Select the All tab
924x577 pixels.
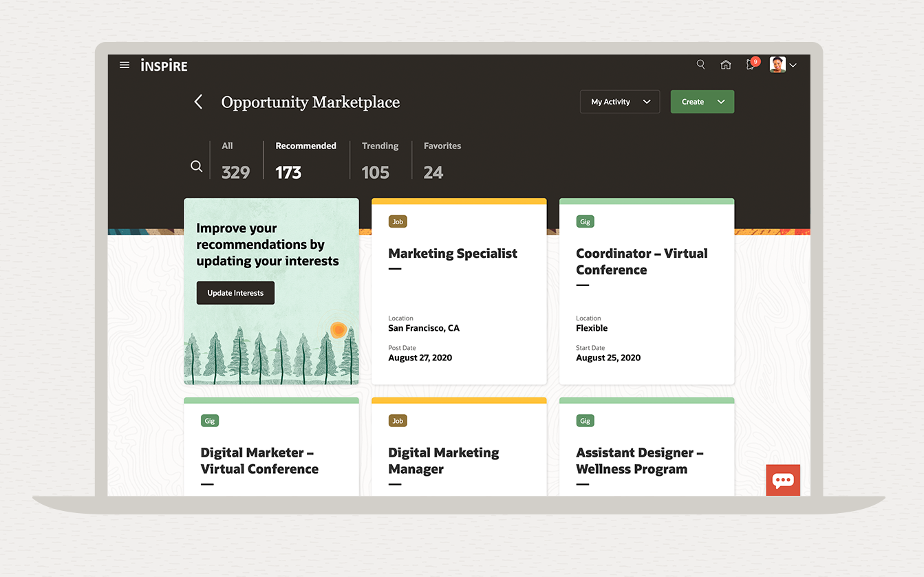(235, 161)
